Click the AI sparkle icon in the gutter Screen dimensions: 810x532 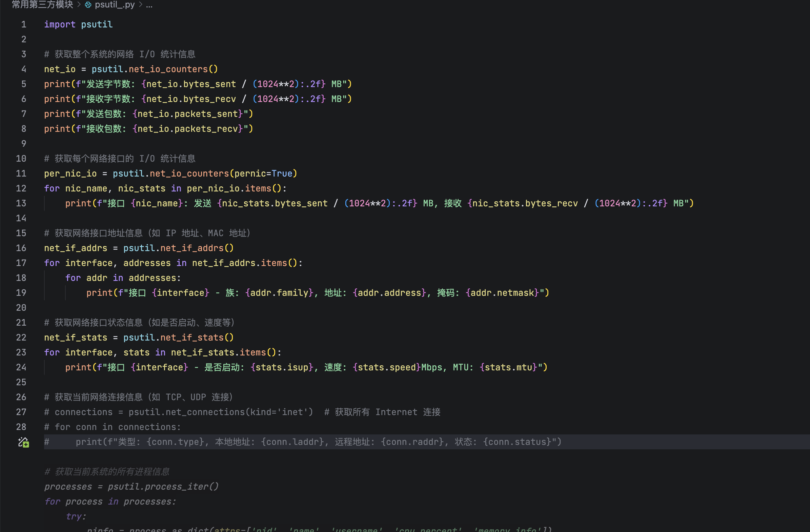pyautogui.click(x=23, y=442)
